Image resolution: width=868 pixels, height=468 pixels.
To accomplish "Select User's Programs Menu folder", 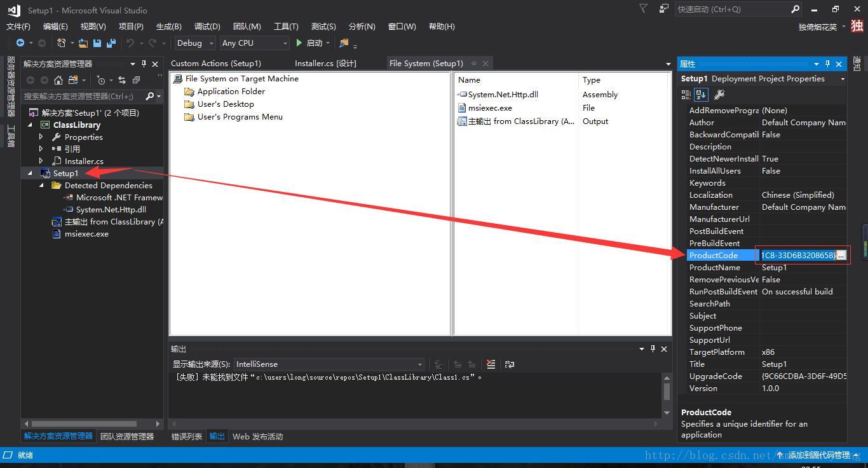I will tap(240, 116).
